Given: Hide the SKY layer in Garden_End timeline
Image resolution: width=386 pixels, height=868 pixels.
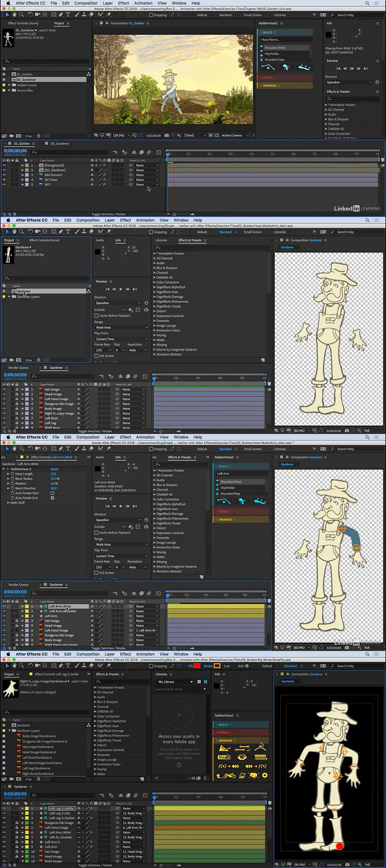Looking at the screenshot, I should (x=4, y=185).
